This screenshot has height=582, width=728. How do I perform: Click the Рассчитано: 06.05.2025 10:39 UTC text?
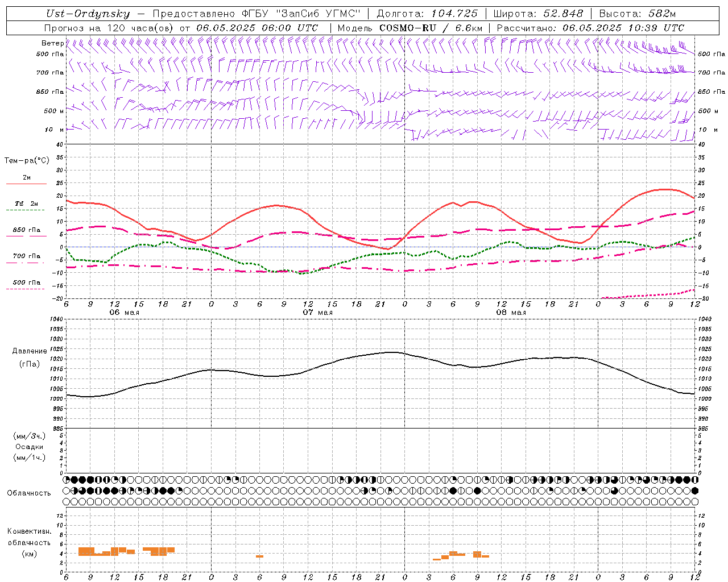coord(590,28)
